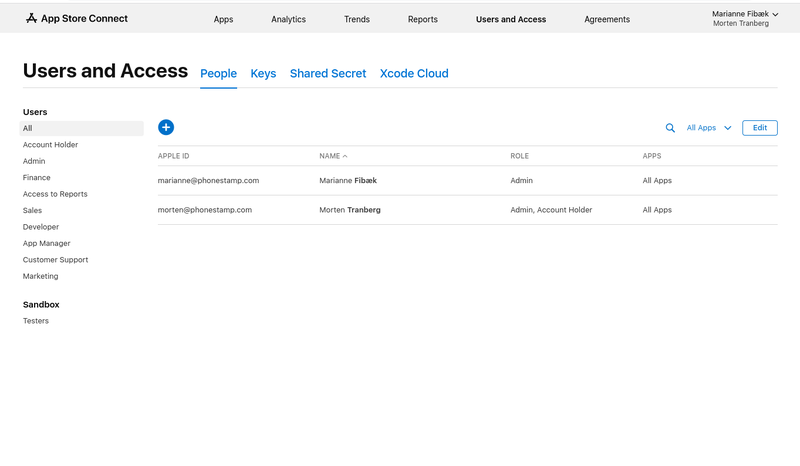Expand the All Apps filter dropdown
800x466 pixels.
(709, 128)
